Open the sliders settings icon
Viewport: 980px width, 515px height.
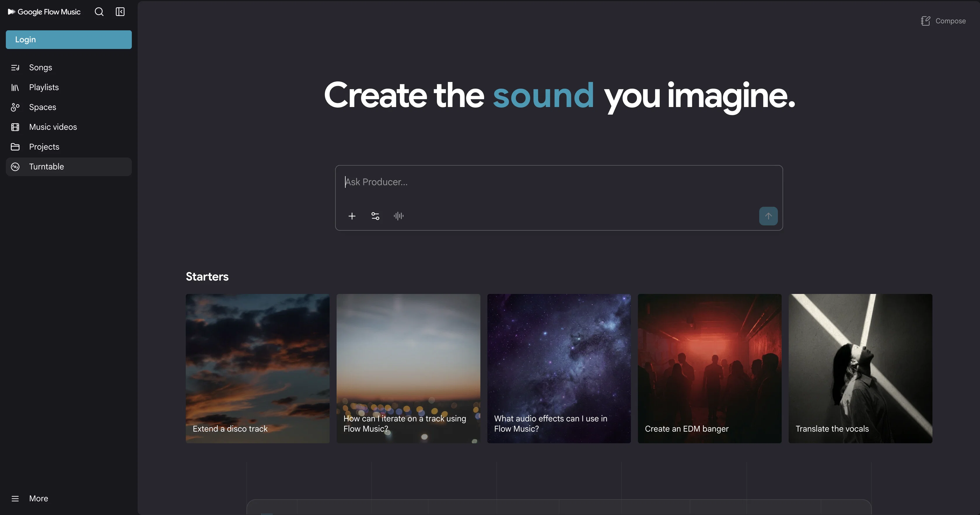point(375,216)
